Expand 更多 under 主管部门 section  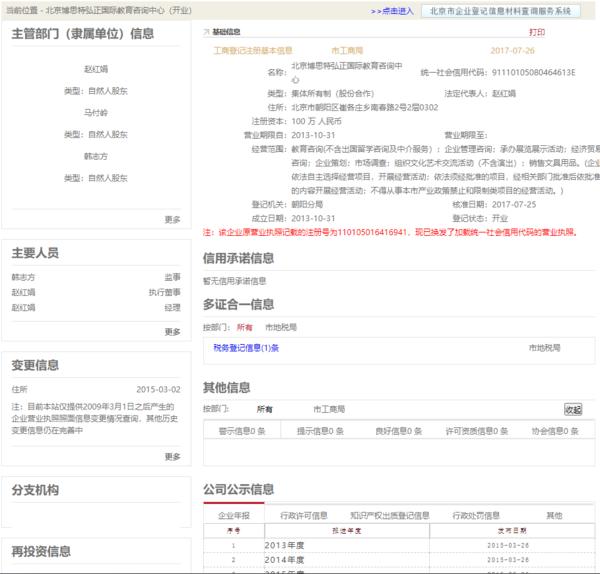pyautogui.click(x=173, y=219)
